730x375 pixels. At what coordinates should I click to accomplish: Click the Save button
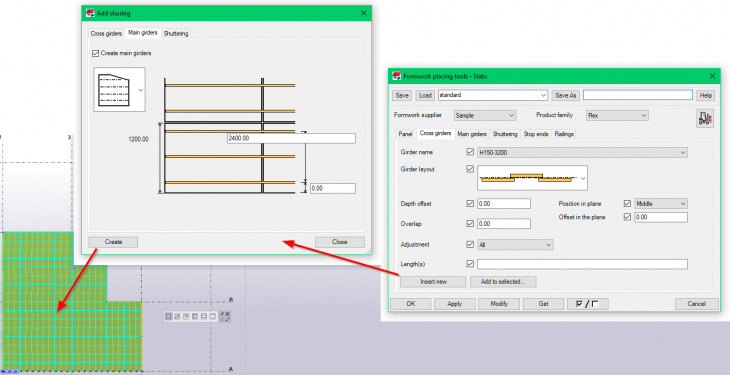click(402, 95)
